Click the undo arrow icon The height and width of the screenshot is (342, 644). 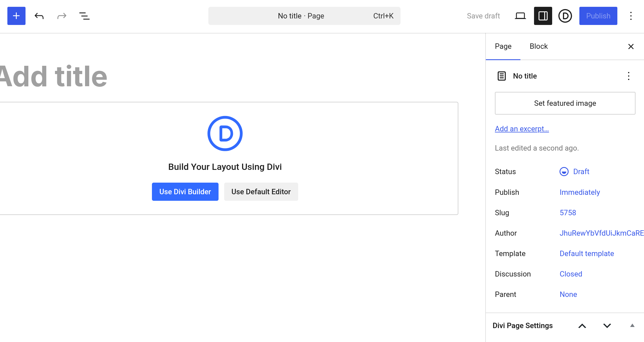(39, 16)
